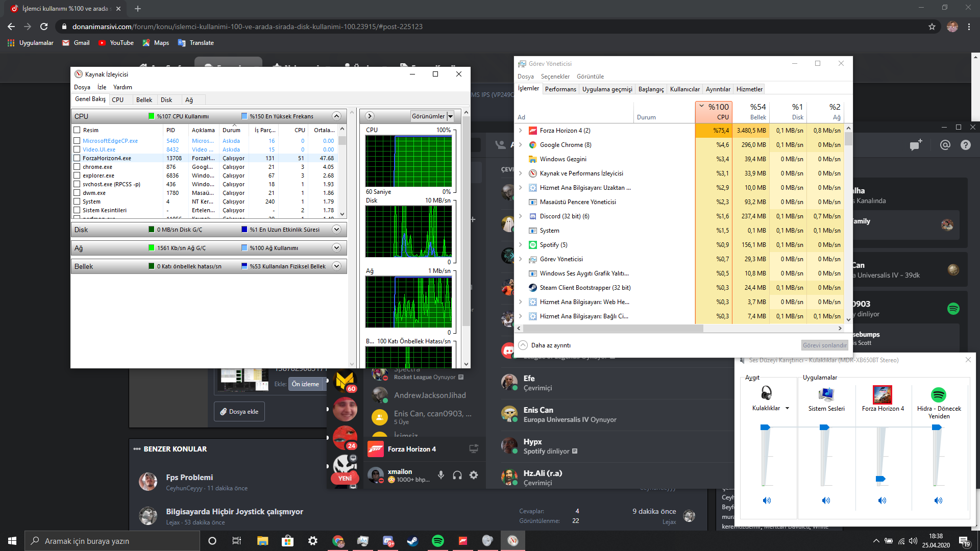Expand the Bellek section in Kaynak İzleyicisi
Image resolution: width=980 pixels, height=551 pixels.
[x=336, y=266]
